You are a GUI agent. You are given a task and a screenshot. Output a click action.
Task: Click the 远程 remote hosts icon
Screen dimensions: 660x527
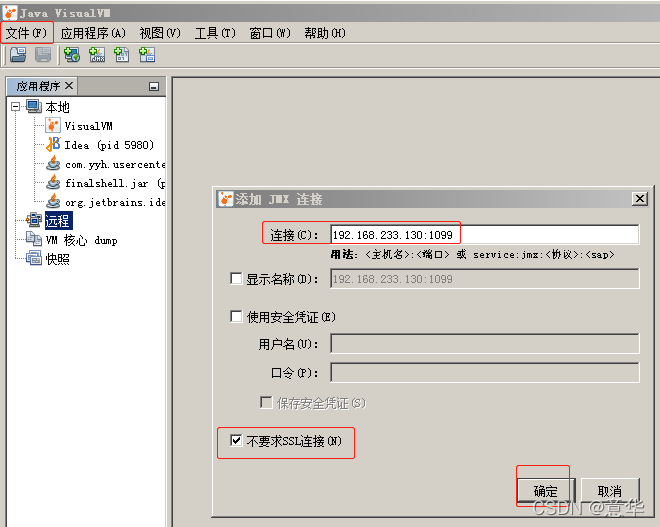pos(34,220)
